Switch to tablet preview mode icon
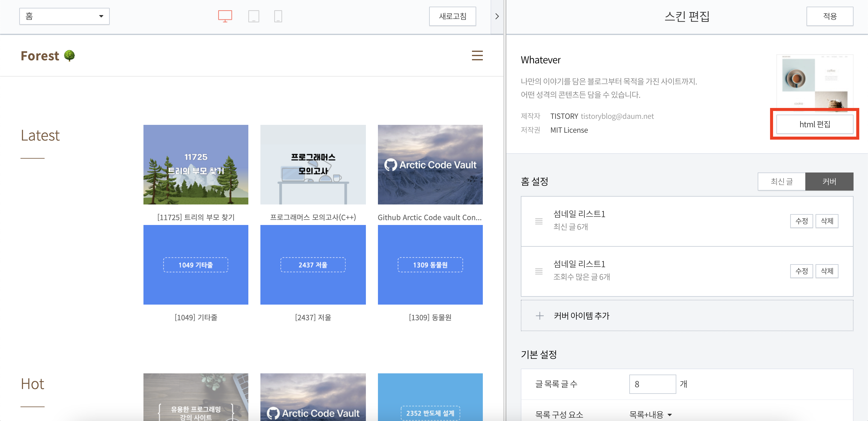 [x=253, y=16]
